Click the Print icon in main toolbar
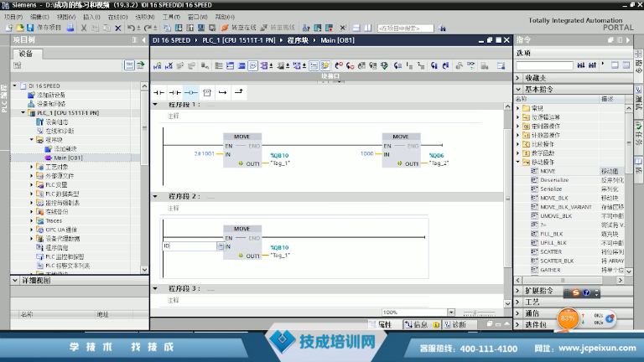The height and width of the screenshot is (362, 644). pos(70,28)
